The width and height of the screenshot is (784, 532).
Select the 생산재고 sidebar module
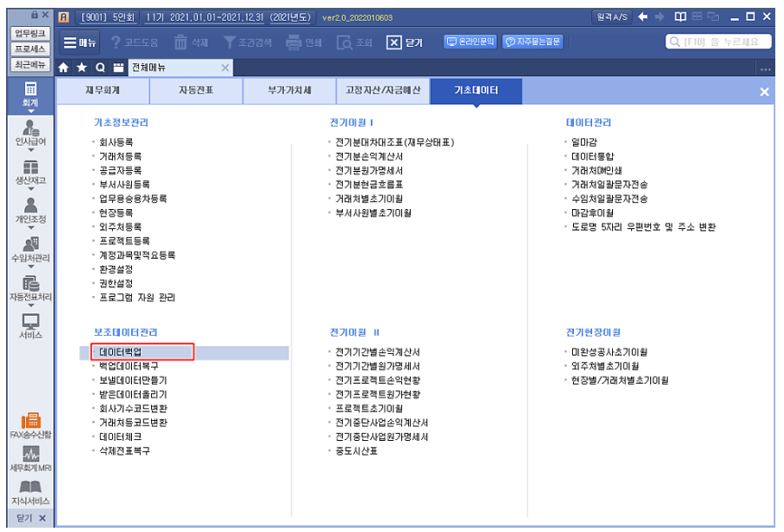click(30, 172)
